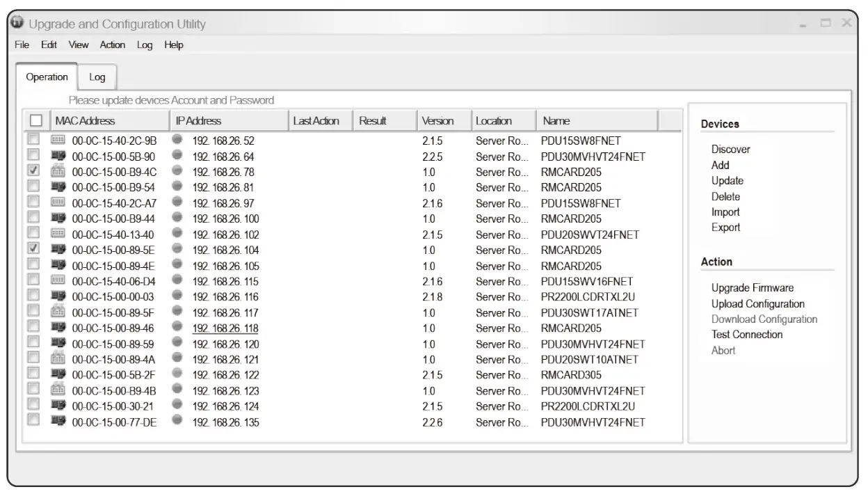Sort the table by the Version column header
This screenshot has width=868, height=494.
(437, 121)
